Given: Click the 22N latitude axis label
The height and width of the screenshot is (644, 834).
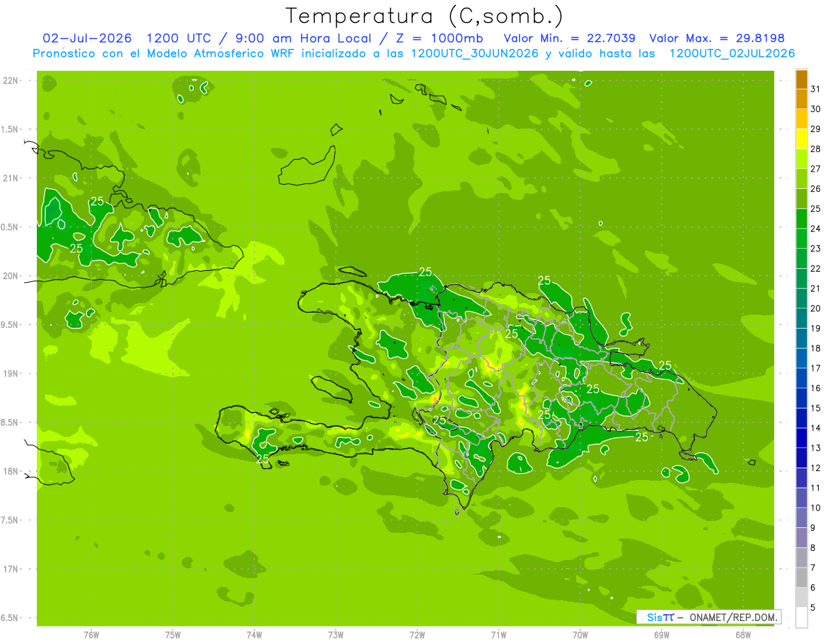Looking at the screenshot, I should pos(11,80).
